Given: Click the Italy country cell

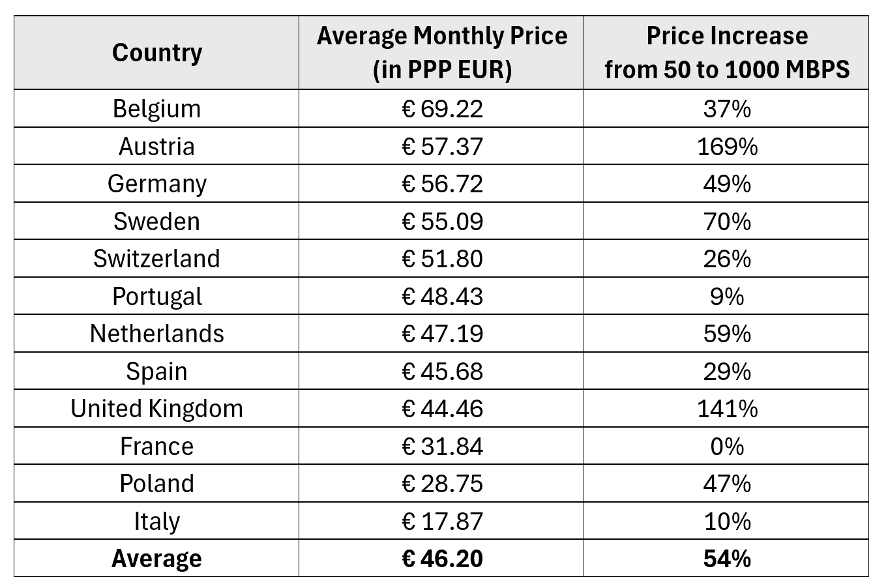Looking at the screenshot, I should coord(156,521).
